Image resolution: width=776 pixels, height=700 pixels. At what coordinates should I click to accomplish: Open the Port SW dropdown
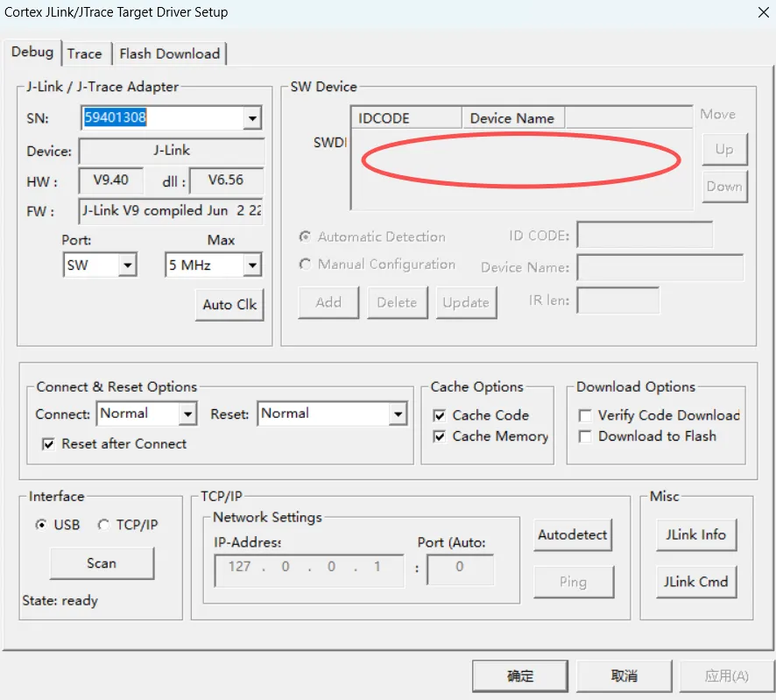pyautogui.click(x=127, y=265)
